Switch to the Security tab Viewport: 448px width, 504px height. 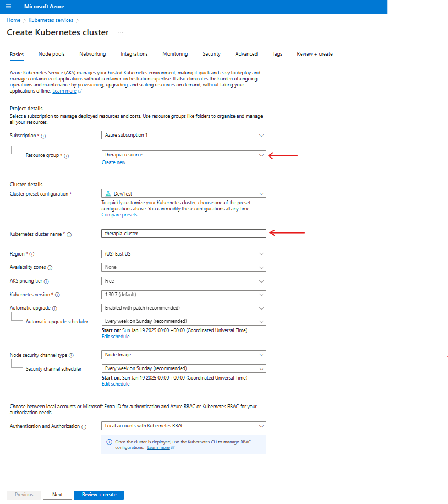click(x=212, y=54)
